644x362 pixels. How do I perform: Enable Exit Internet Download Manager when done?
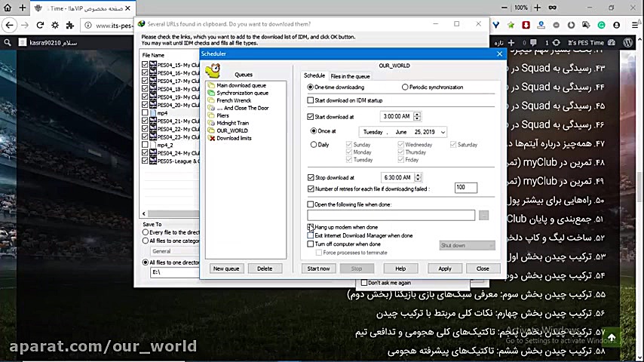coord(311,235)
